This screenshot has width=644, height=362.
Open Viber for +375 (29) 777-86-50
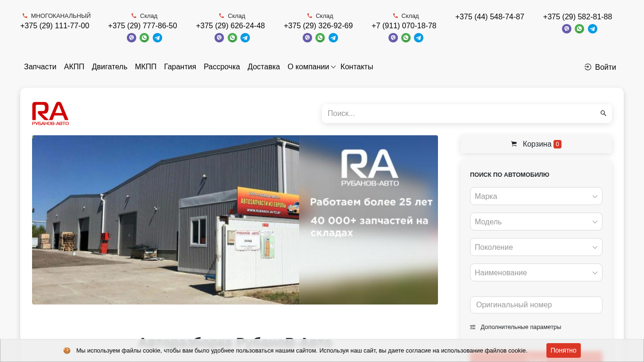pos(132,38)
